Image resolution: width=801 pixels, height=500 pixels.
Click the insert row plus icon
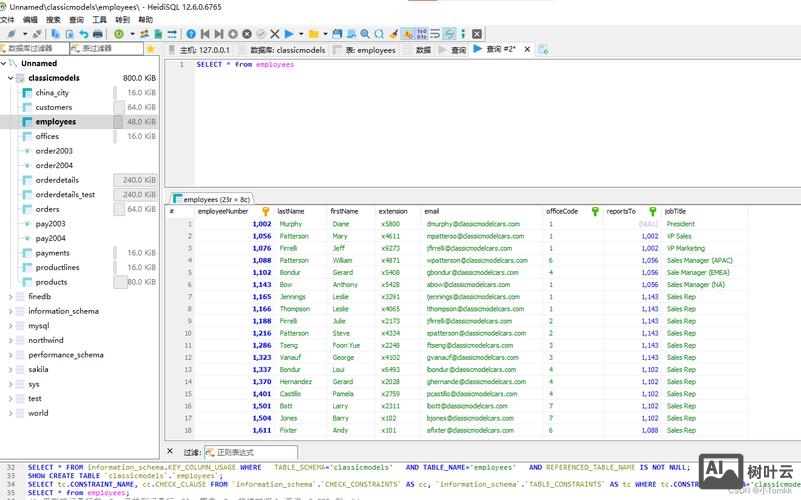click(233, 34)
